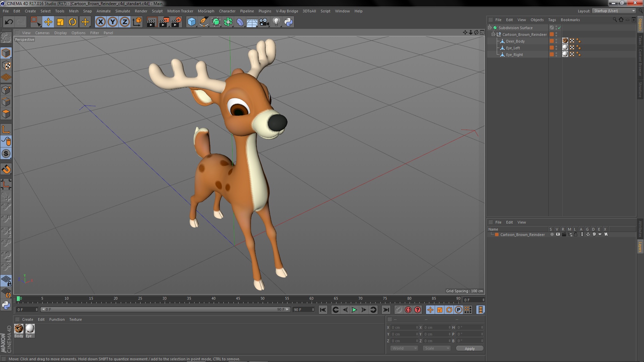Open viewport Display menu

[x=60, y=33]
